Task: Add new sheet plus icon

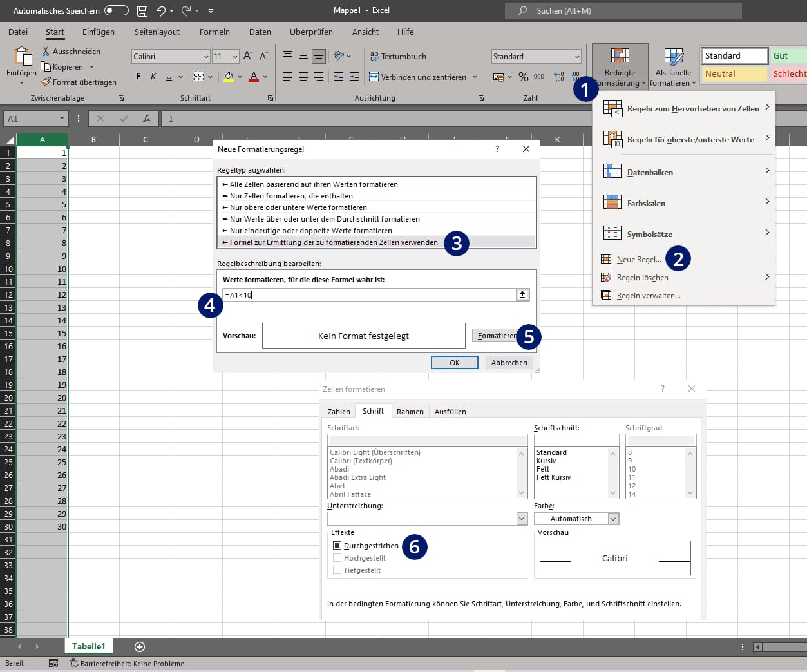Action: [x=140, y=646]
